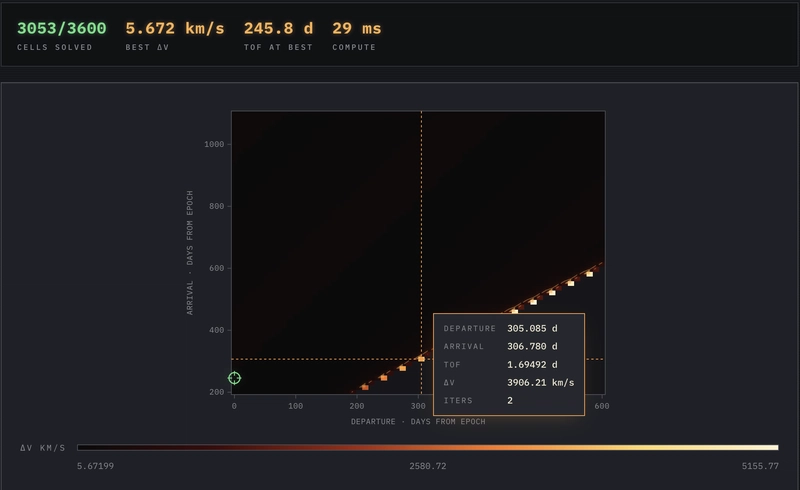Image resolution: width=800 pixels, height=490 pixels.
Task: Click the green crosshair best-solution marker
Action: coord(234,378)
